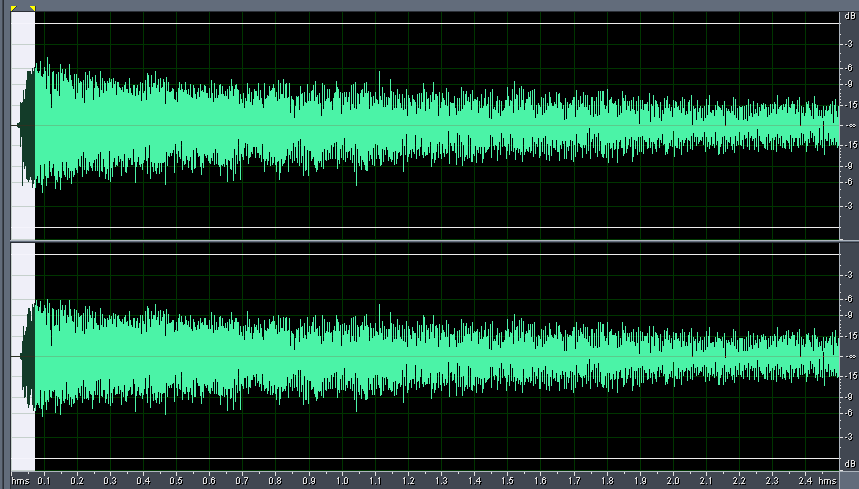This screenshot has height=489, width=859.
Task: Click the 0.1 mark on time ruler
Action: [43, 481]
